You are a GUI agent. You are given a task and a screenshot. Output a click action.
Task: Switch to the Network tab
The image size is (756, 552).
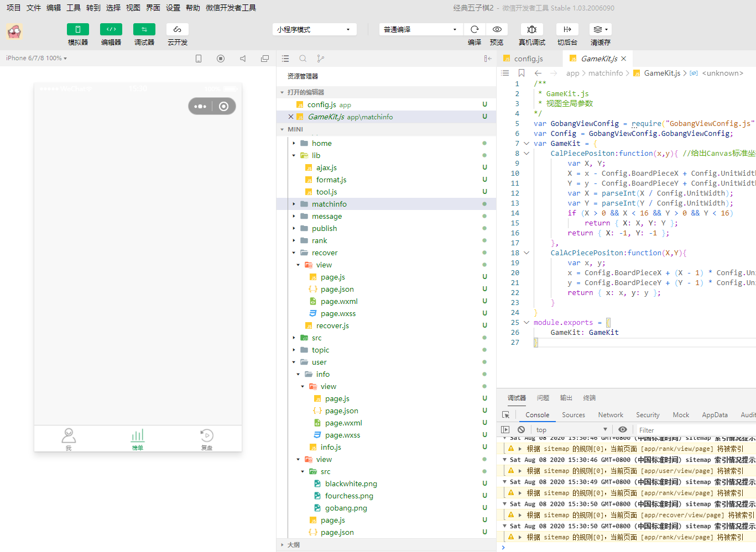tap(610, 415)
